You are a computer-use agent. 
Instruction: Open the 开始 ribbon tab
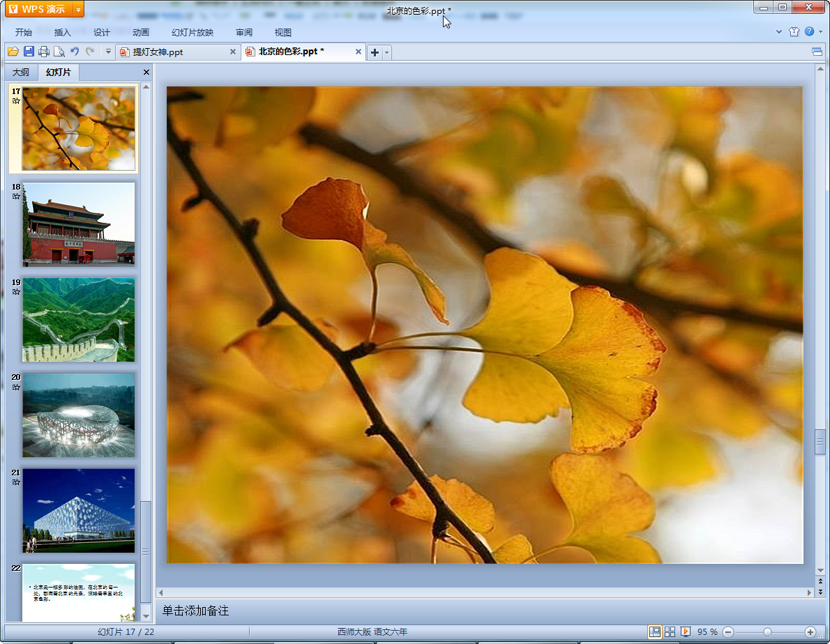coord(24,32)
